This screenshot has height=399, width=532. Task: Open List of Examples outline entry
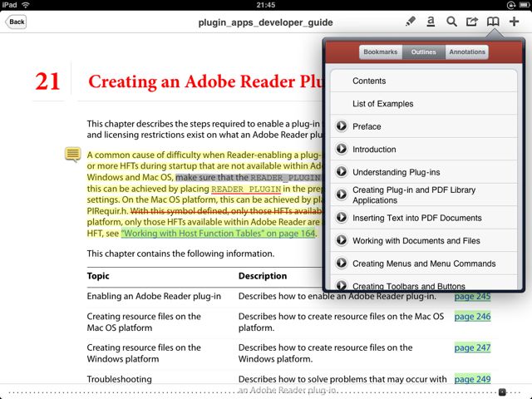(x=424, y=103)
